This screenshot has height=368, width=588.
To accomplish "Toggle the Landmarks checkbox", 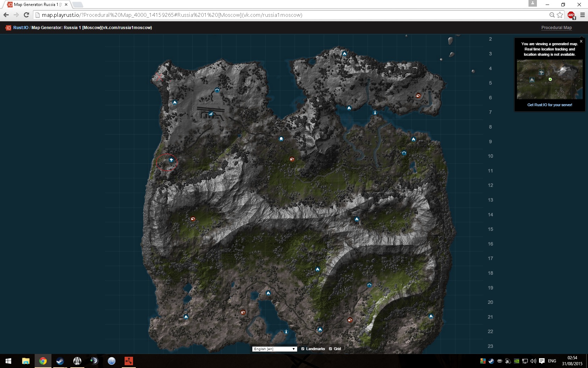I will 303,349.
